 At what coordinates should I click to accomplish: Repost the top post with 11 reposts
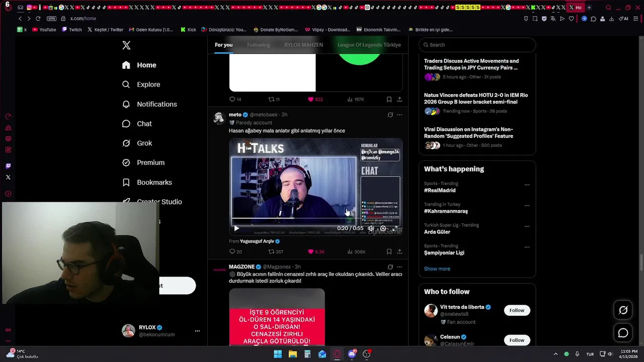274,100
